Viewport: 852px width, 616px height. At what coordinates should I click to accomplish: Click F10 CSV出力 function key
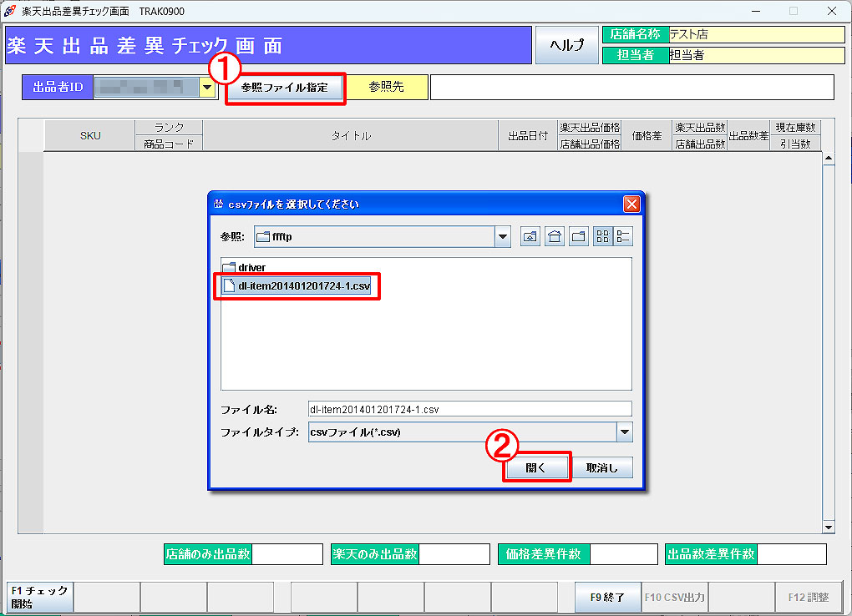(x=674, y=597)
